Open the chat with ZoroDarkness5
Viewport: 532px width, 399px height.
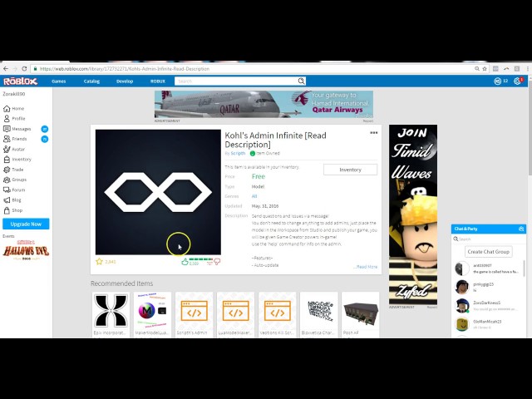(x=488, y=306)
